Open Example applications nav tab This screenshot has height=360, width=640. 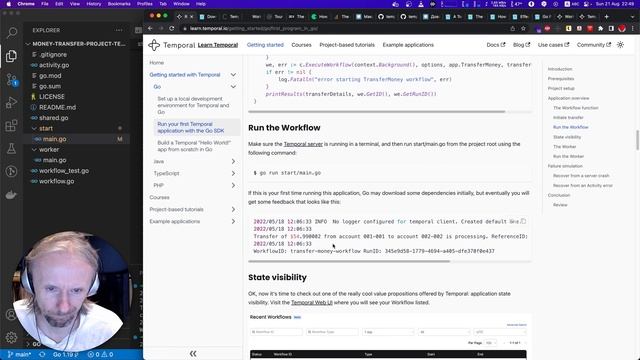click(408, 45)
